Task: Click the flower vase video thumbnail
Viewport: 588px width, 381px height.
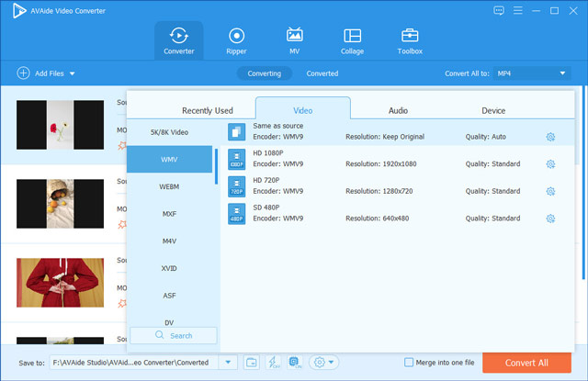Action: point(60,125)
